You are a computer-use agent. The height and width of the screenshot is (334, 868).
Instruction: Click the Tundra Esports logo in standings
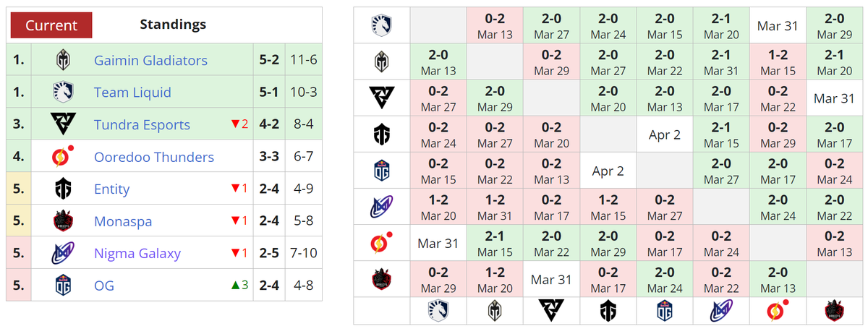[x=62, y=124]
